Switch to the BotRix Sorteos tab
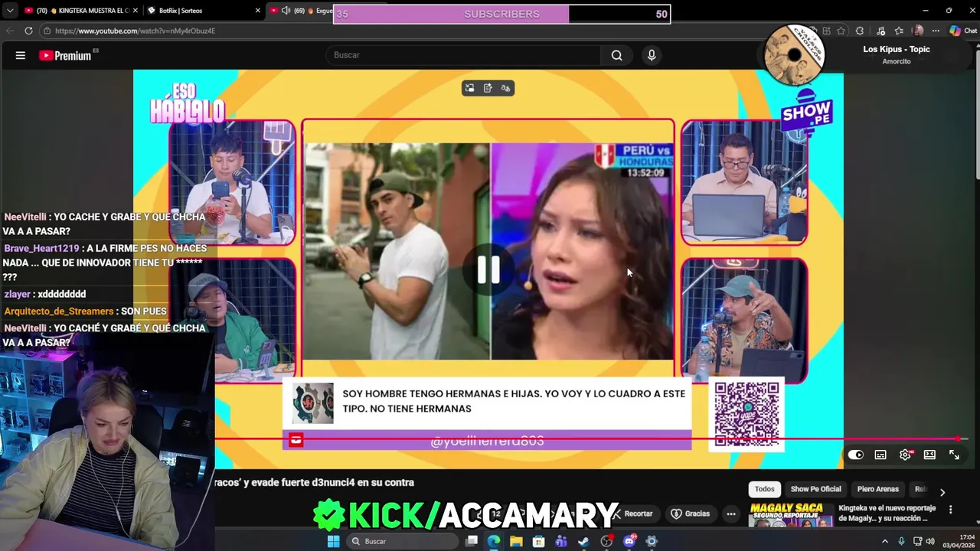 click(195, 11)
